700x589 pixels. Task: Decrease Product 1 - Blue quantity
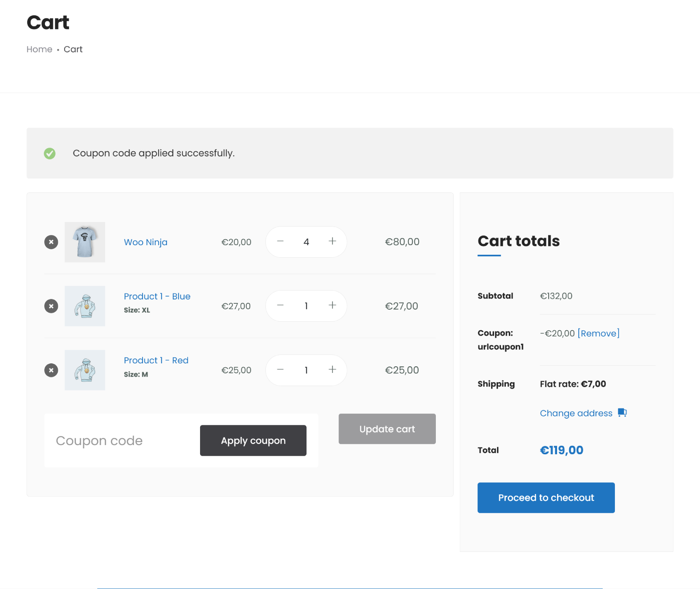coord(280,306)
